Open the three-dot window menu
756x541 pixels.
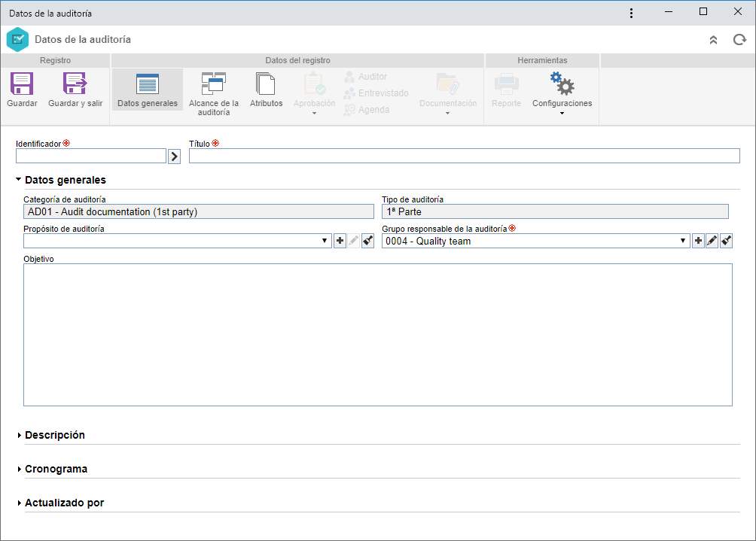click(631, 13)
